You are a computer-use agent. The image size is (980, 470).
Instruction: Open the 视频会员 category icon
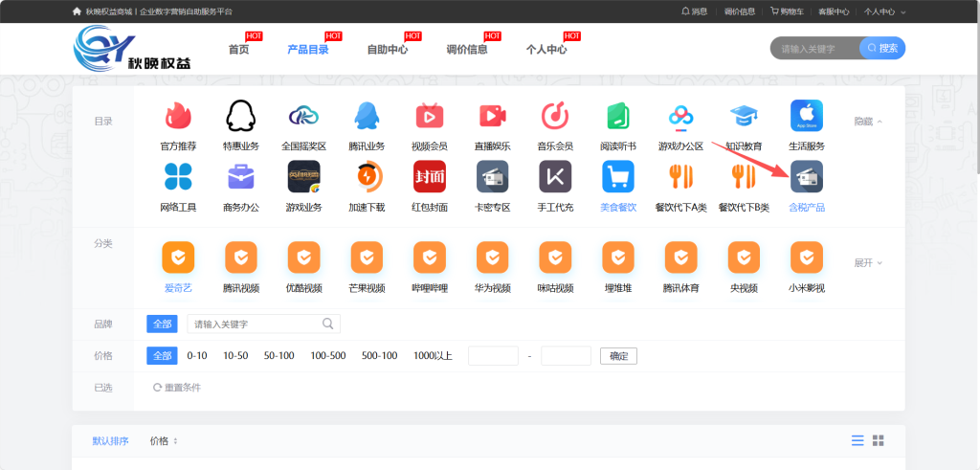coord(430,117)
